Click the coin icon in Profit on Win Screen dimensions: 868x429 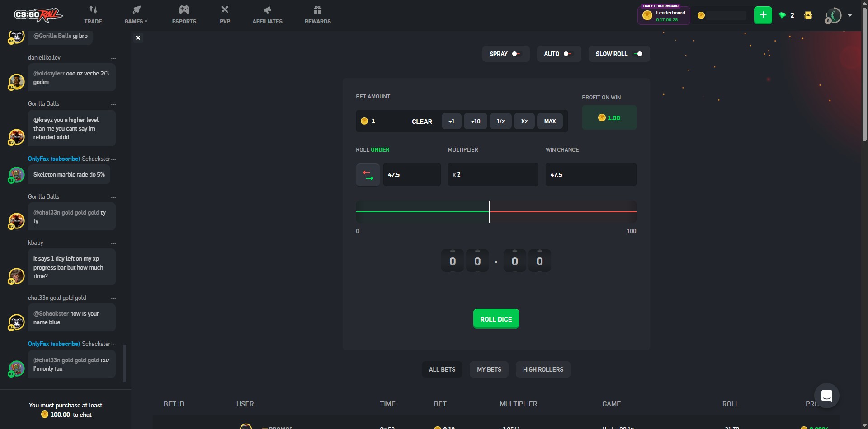click(602, 118)
